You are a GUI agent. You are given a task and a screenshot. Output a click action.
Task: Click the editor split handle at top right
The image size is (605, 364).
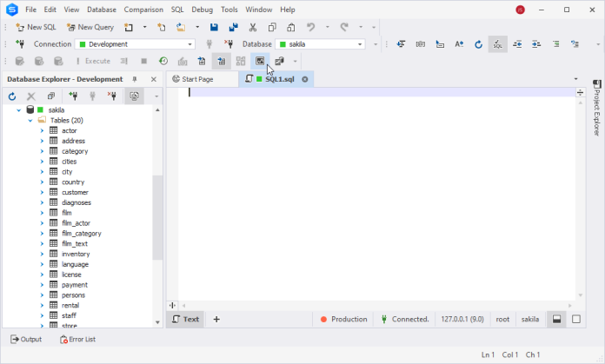580,93
